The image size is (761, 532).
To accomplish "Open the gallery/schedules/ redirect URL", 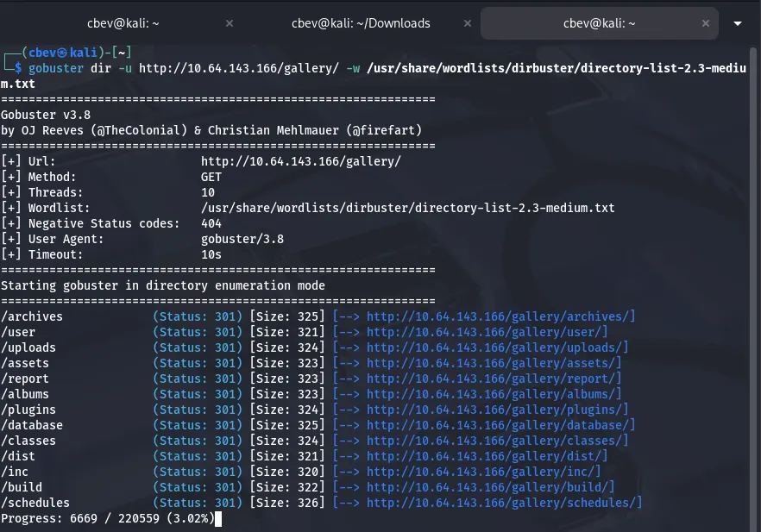I will [x=504, y=503].
